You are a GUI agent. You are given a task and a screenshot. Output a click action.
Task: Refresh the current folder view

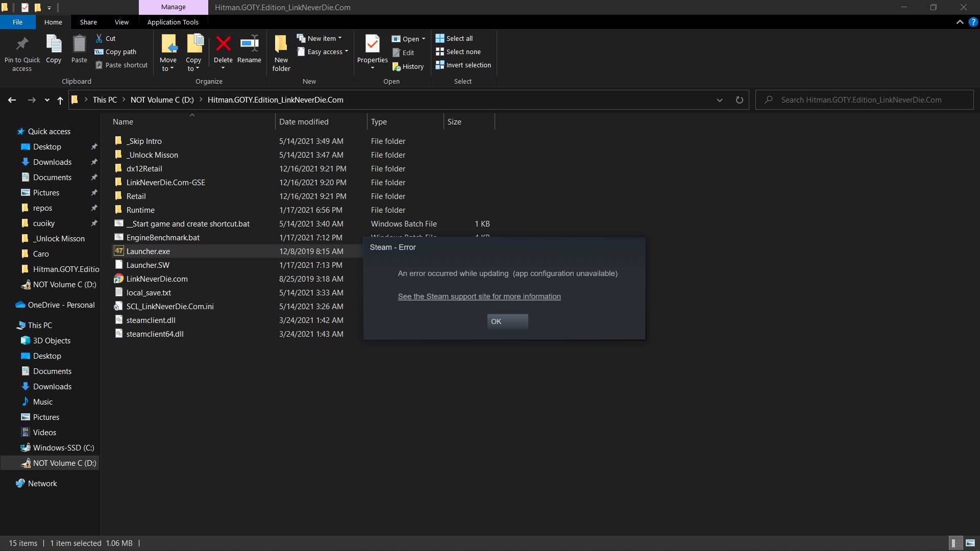739,100
